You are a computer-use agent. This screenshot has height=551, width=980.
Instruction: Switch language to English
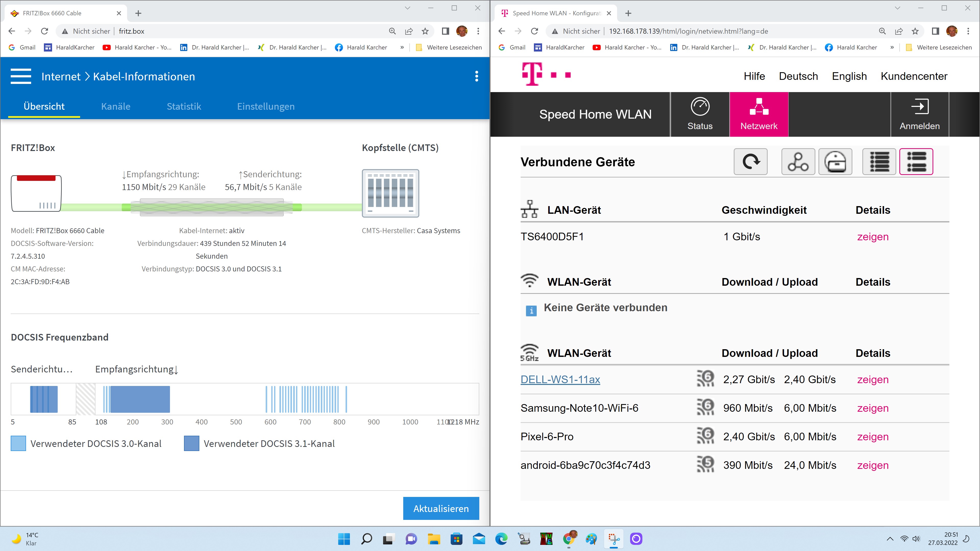[x=849, y=76]
